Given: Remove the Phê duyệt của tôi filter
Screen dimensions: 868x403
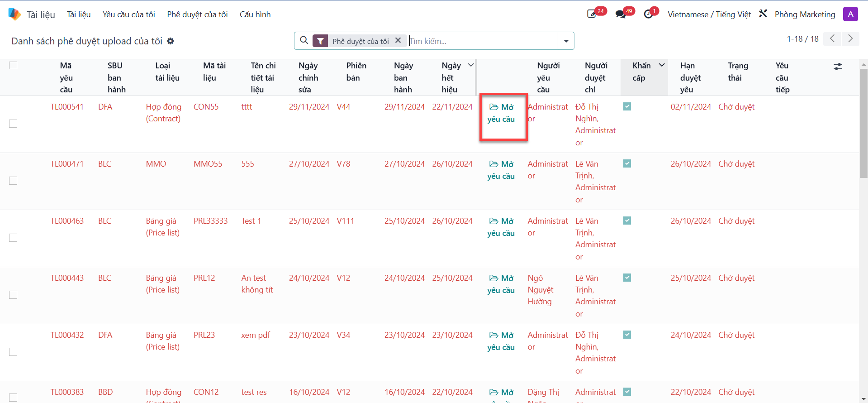Looking at the screenshot, I should click(398, 40).
